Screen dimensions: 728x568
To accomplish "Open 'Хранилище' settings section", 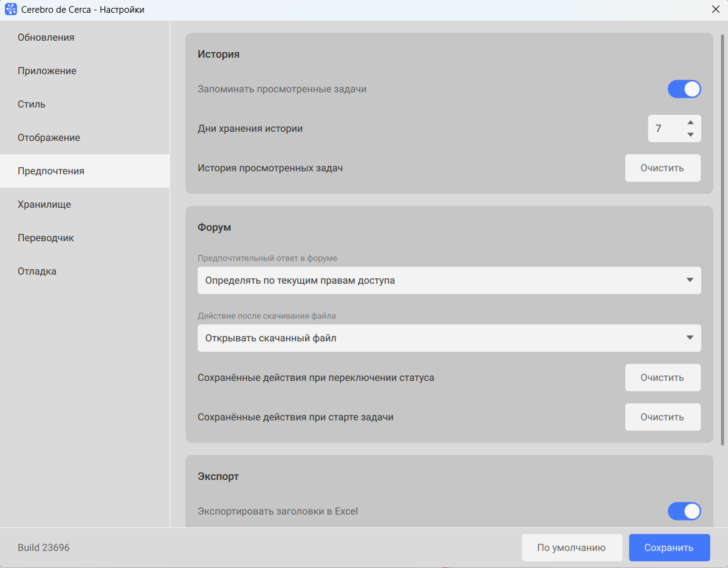I will click(x=44, y=205).
